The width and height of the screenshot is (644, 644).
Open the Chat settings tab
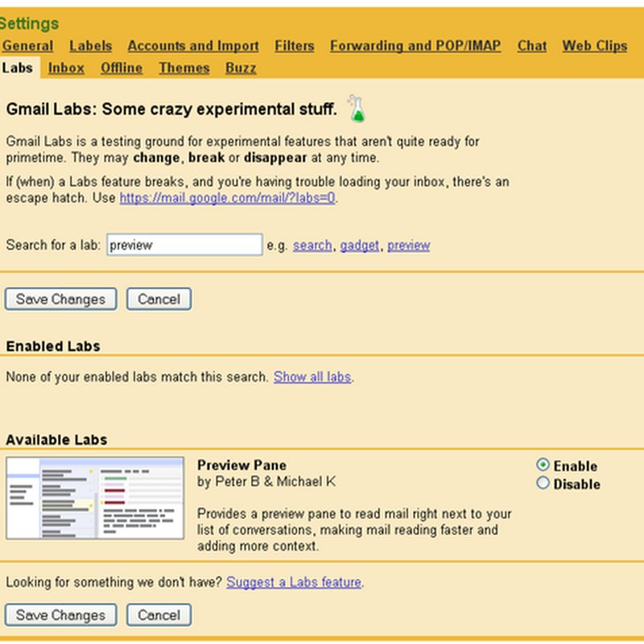(x=532, y=46)
